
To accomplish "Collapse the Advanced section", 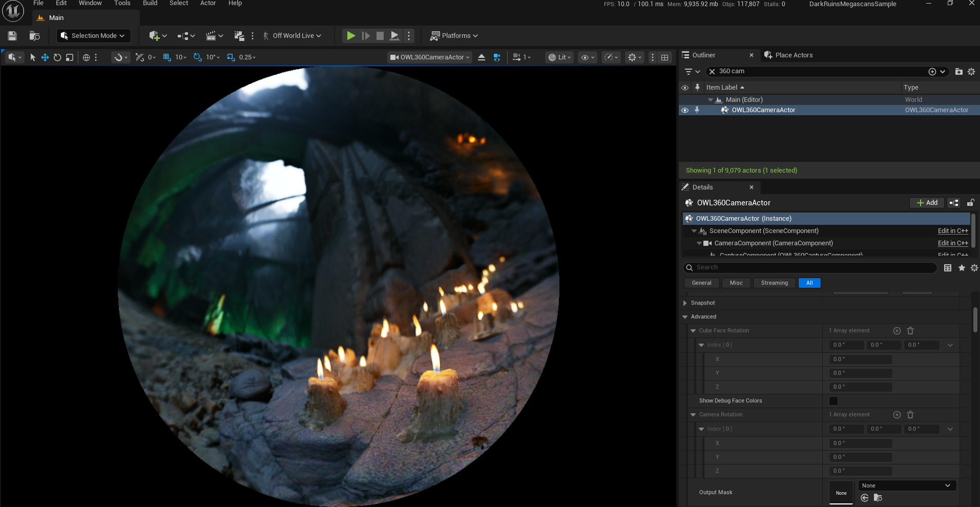I will pos(685,317).
